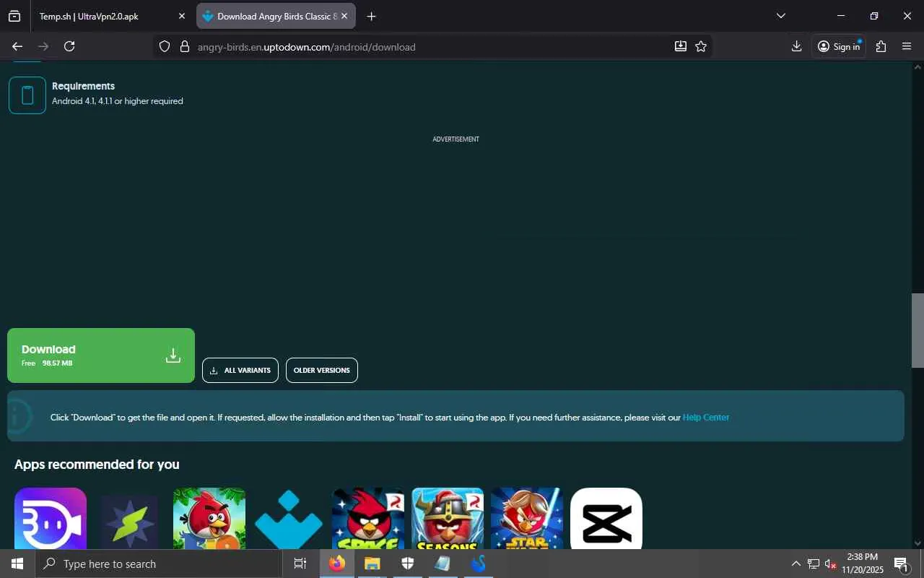Open the blue Uptodown logo app thumbnail
Image resolution: width=924 pixels, height=578 pixels.
(x=289, y=518)
